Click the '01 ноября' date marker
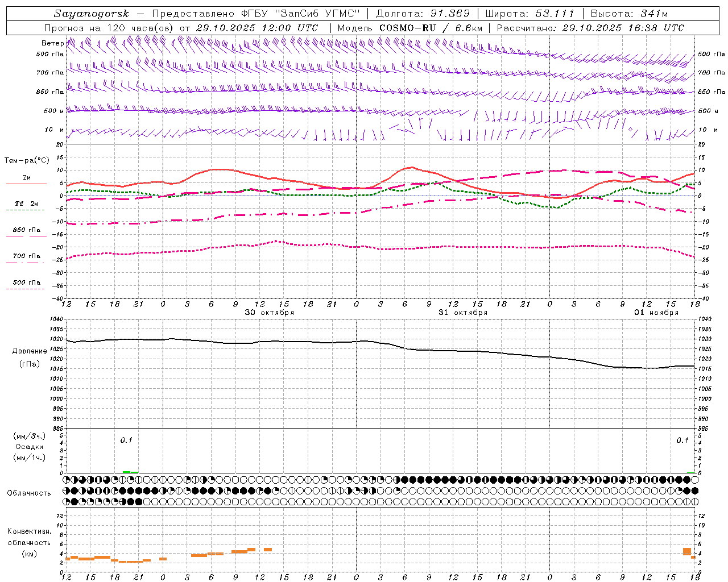This screenshot has width=728, height=582. click(x=656, y=313)
